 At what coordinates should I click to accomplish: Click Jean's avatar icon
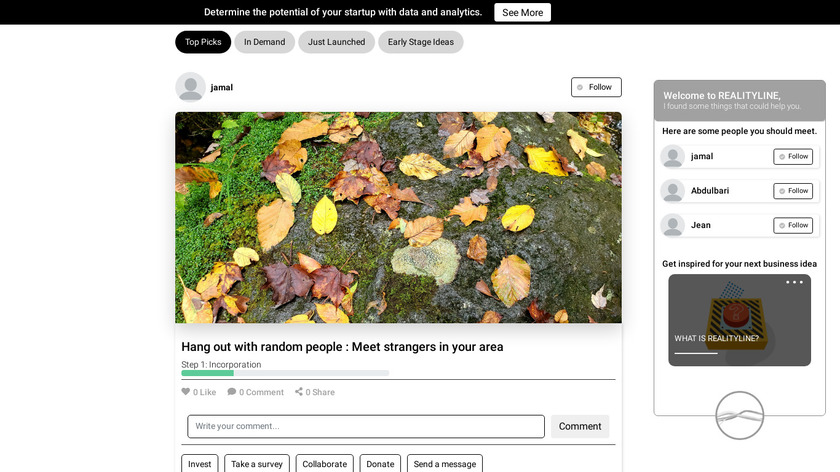[672, 225]
